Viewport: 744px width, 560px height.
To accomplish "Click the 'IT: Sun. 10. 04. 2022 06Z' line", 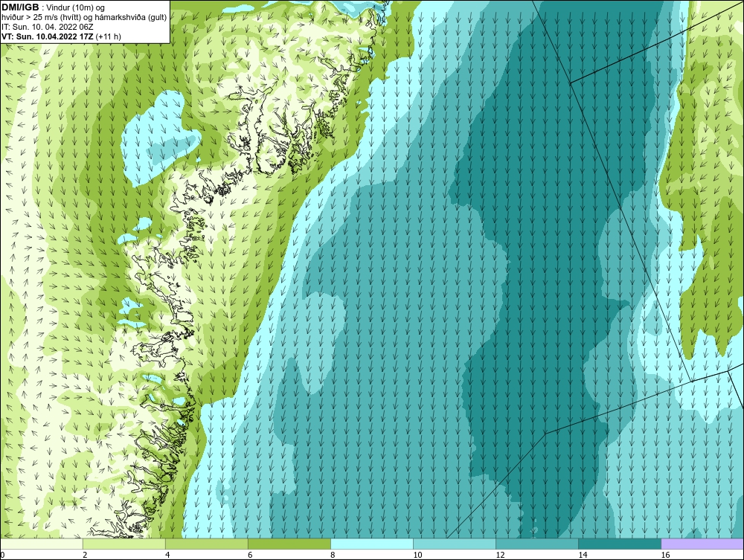I will point(48,27).
